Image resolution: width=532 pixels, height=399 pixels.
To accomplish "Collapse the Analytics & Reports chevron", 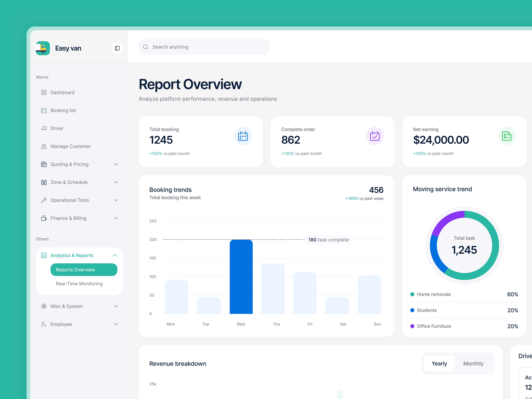I will pos(115,255).
